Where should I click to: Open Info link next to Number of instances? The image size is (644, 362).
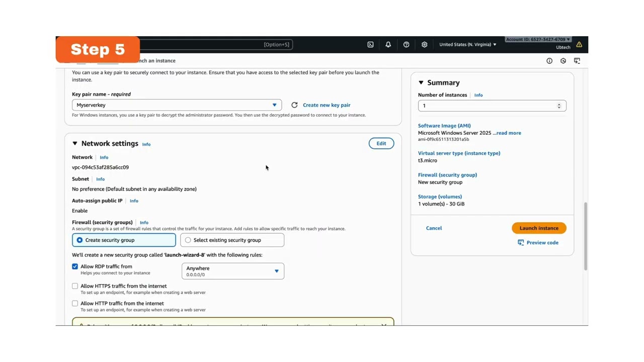click(478, 95)
